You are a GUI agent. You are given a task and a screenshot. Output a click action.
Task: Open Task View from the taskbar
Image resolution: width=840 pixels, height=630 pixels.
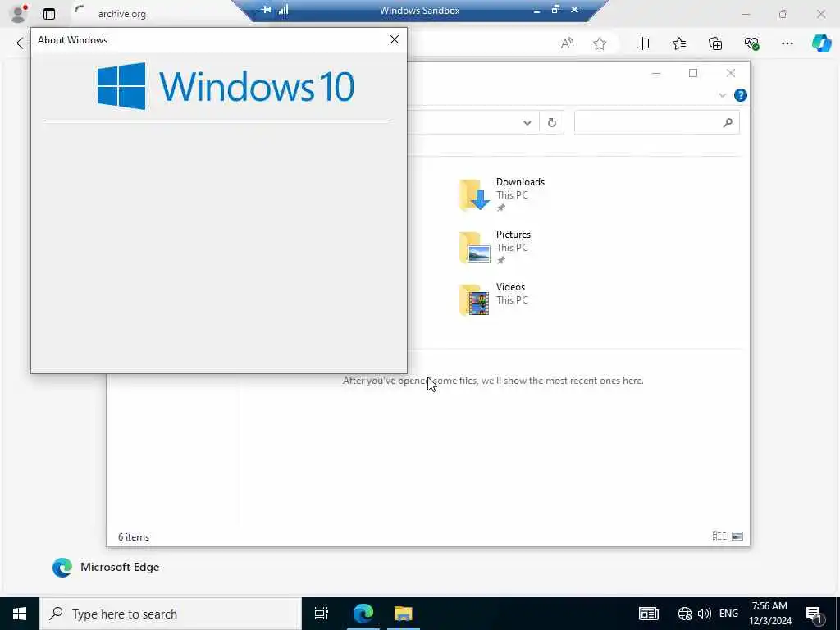pos(322,614)
